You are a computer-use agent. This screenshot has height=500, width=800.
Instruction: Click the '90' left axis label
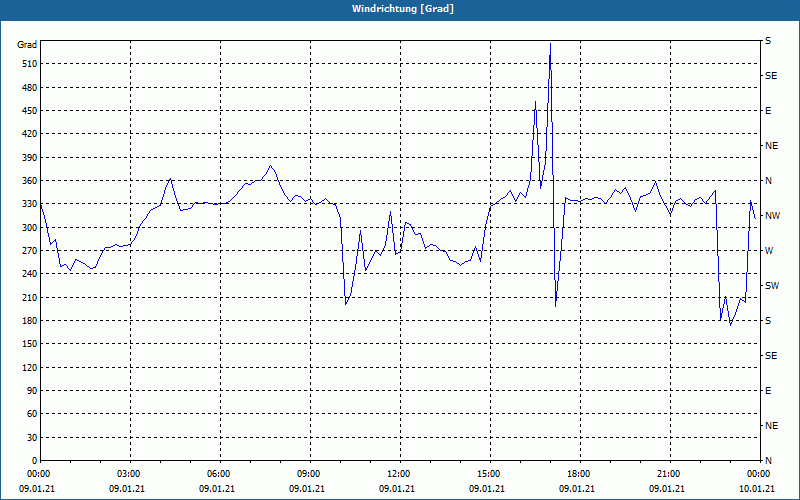click(31, 390)
